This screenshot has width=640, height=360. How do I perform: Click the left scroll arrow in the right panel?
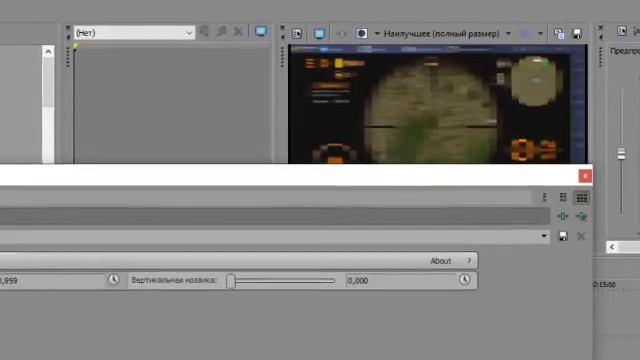pyautogui.click(x=612, y=247)
